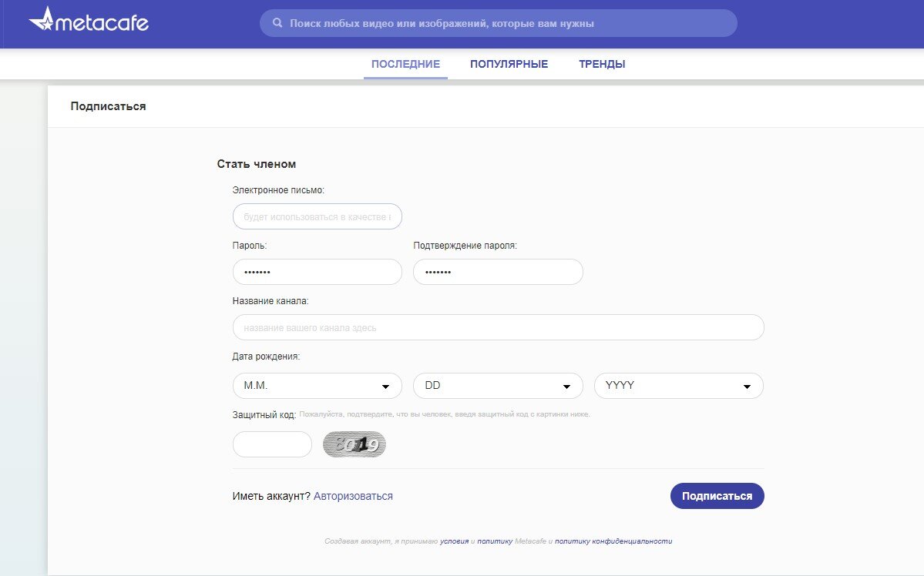
Task: Select the ТРЕНДЫ tab
Action: pos(602,65)
